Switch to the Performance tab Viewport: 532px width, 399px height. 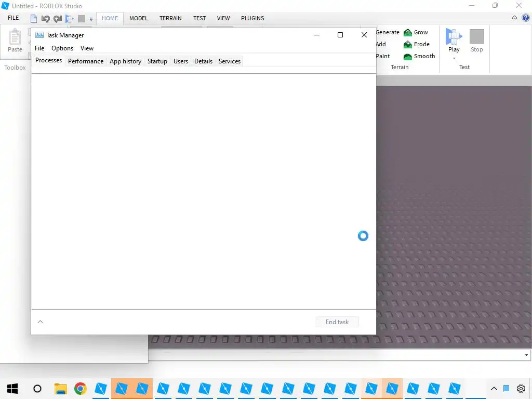pyautogui.click(x=86, y=61)
